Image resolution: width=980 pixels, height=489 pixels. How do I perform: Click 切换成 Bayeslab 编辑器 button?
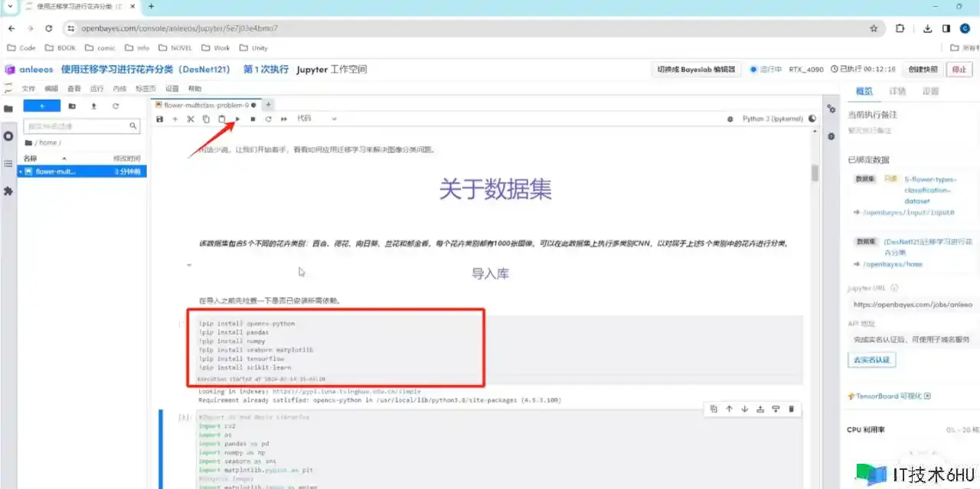tap(696, 69)
